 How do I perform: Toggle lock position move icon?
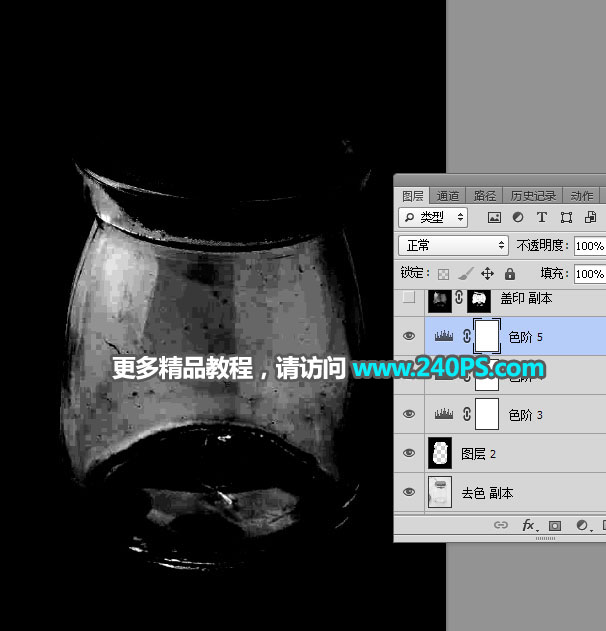[487, 274]
